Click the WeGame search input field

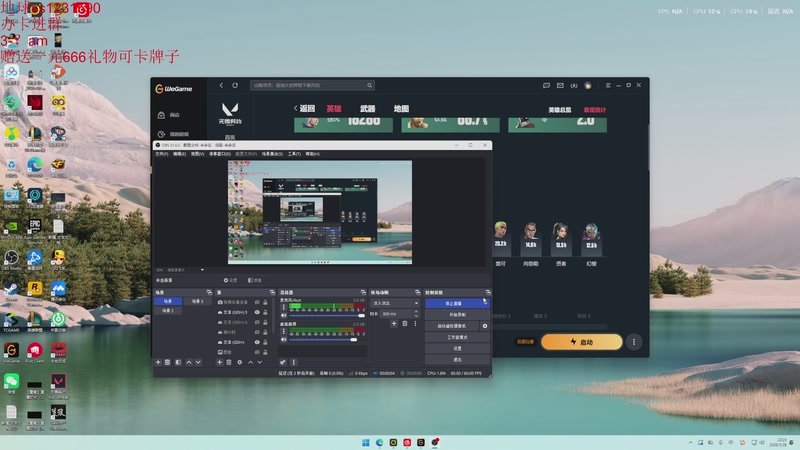[x=312, y=85]
